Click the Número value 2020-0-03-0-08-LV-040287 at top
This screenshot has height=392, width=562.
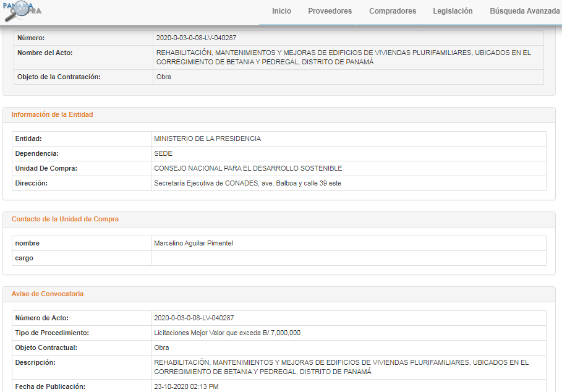pyautogui.click(x=196, y=38)
